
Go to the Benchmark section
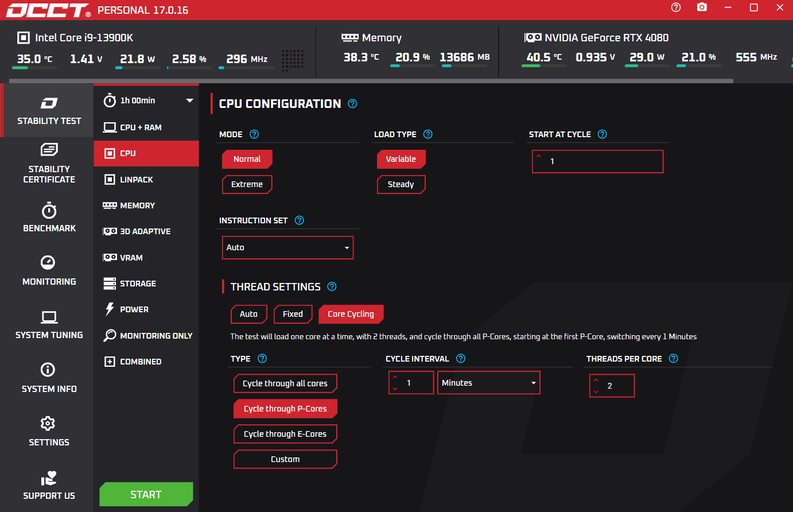49,218
